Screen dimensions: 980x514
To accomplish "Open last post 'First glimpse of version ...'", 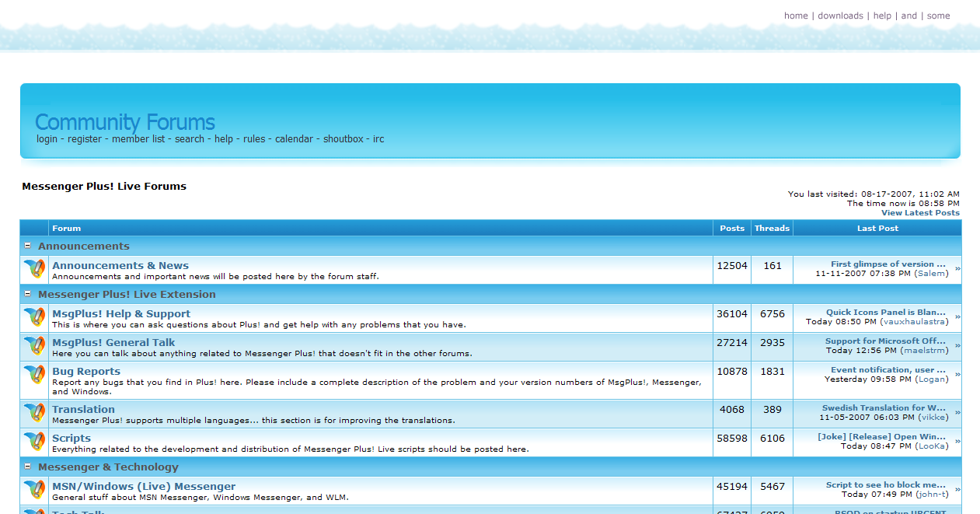I will point(888,264).
